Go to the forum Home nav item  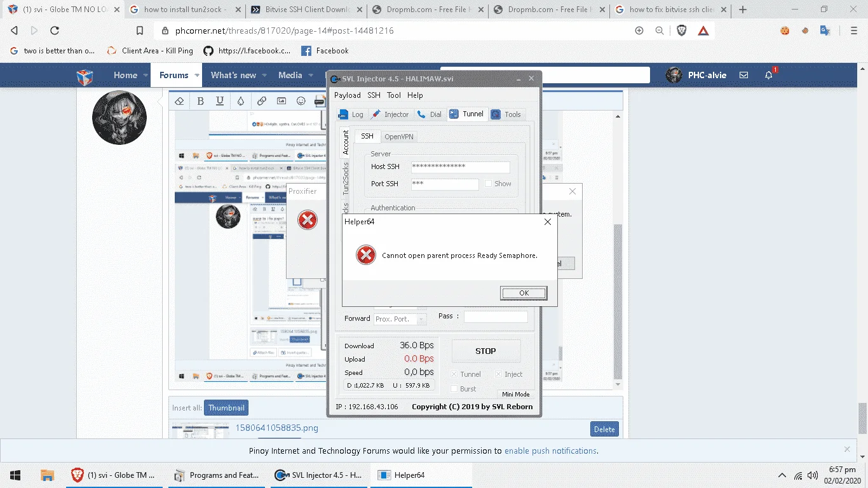coord(125,75)
